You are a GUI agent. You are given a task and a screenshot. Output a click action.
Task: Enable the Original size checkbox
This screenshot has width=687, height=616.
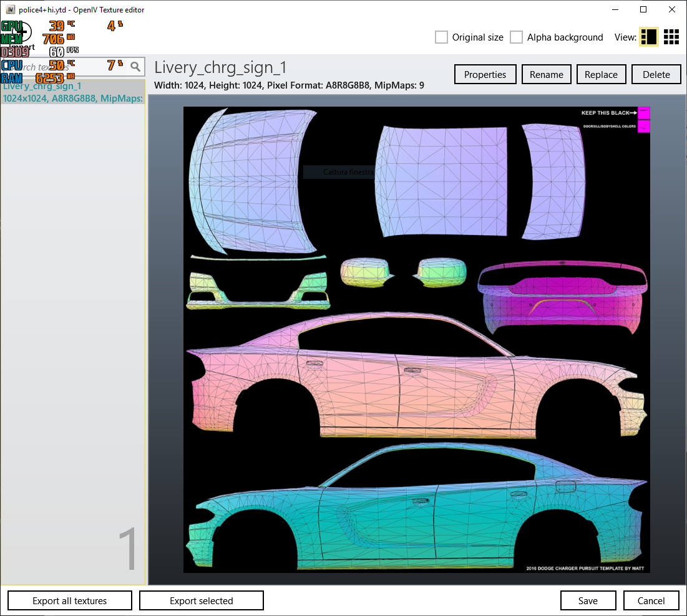click(x=442, y=37)
